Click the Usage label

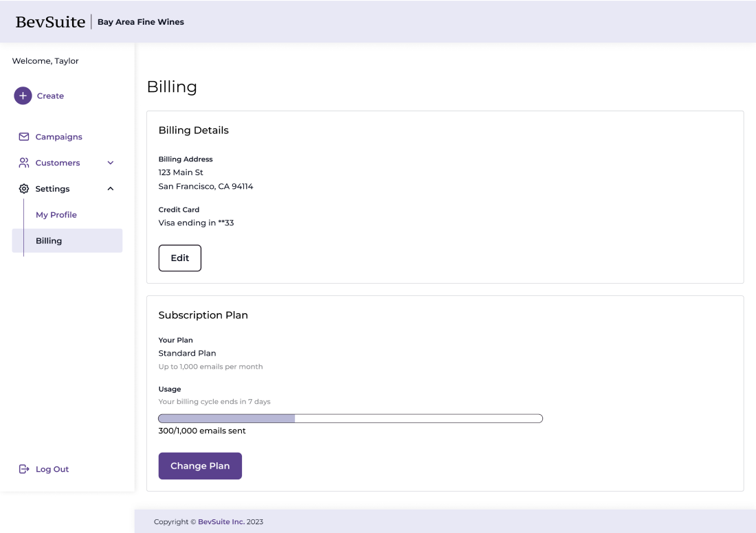170,389
